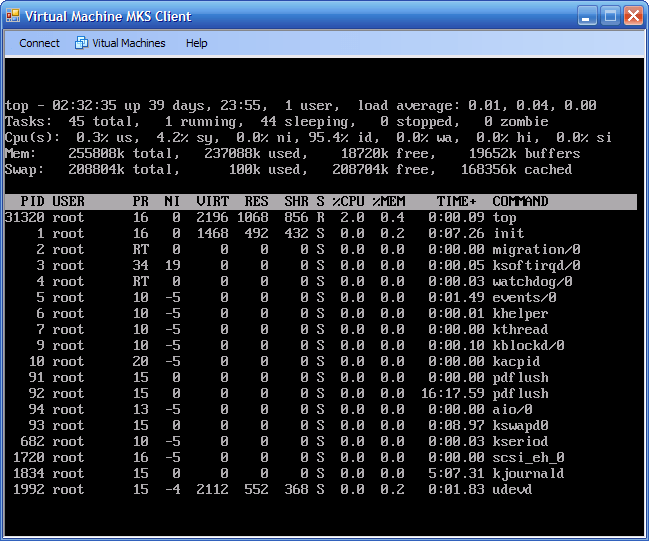This screenshot has height=541, width=649.
Task: Click the application icon in the title bar
Action: point(13,16)
